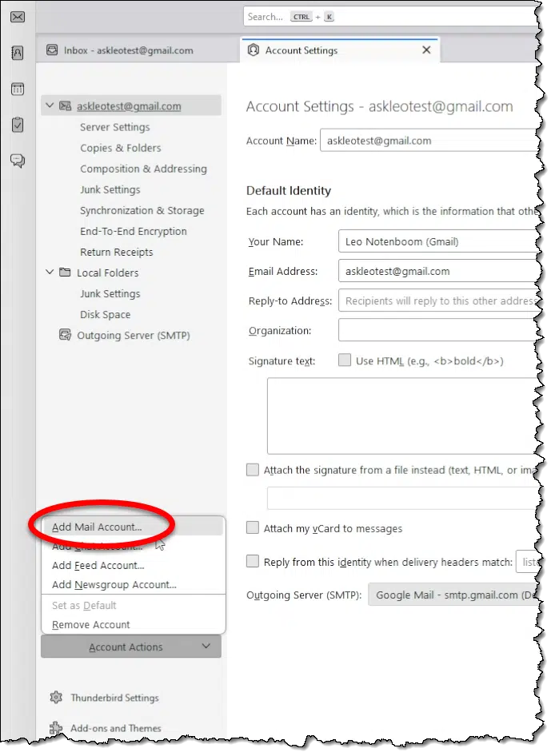Choose Set as Default menu item
555x756 pixels.
click(x=133, y=605)
